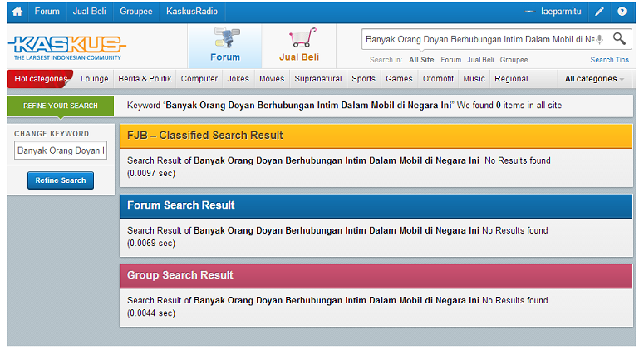The width and height of the screenshot is (644, 355).
Task: Click the (0.0069 sec) search time text
Action: [x=151, y=244]
